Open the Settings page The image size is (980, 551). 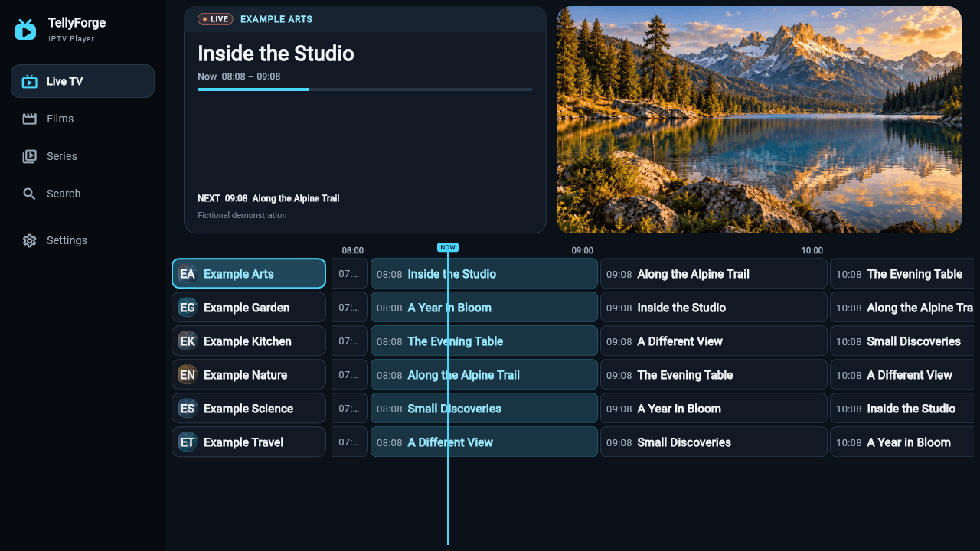click(83, 240)
